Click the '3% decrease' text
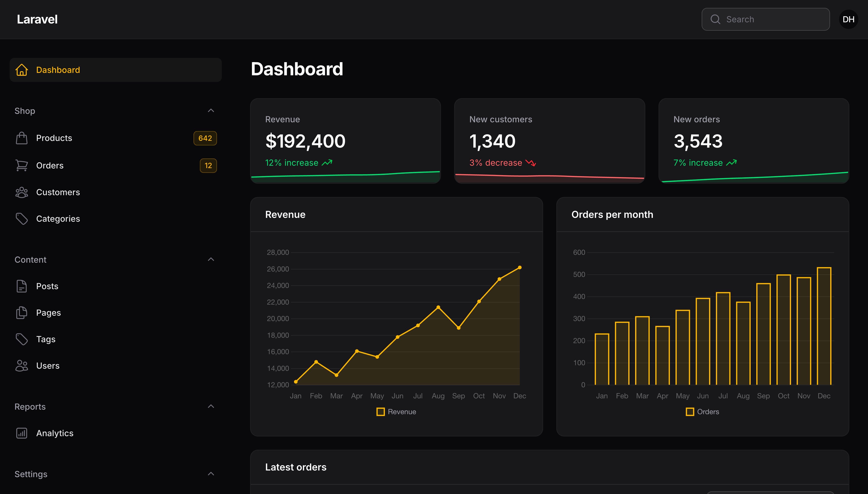868x494 pixels. click(496, 163)
